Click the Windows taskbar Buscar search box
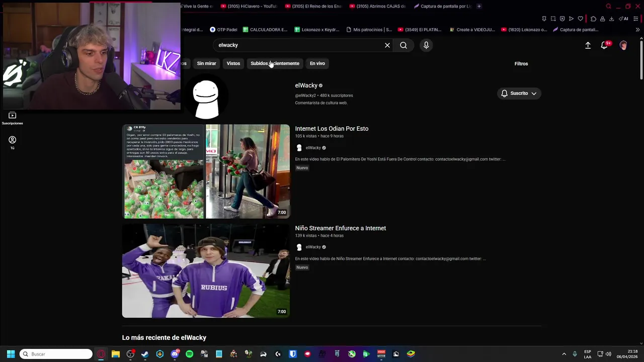 (56, 354)
